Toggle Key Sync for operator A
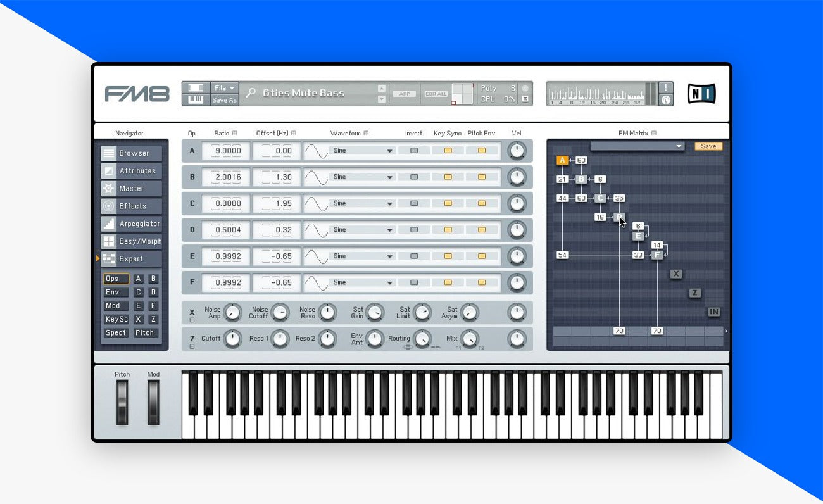The width and height of the screenshot is (823, 504). (448, 151)
